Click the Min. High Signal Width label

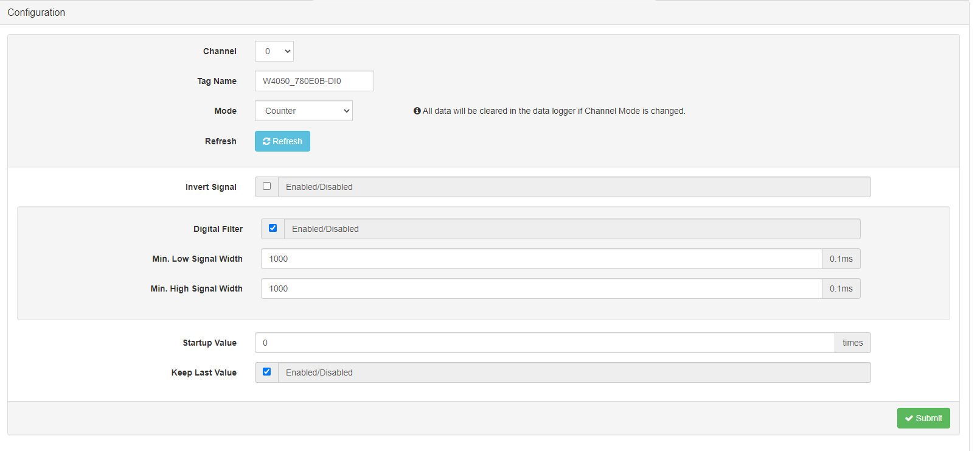(x=196, y=288)
